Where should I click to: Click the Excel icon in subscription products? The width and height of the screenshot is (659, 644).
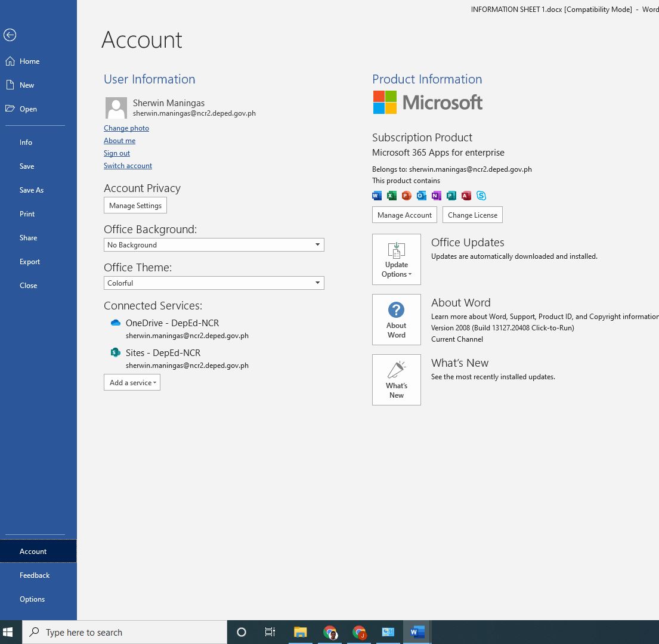(392, 195)
